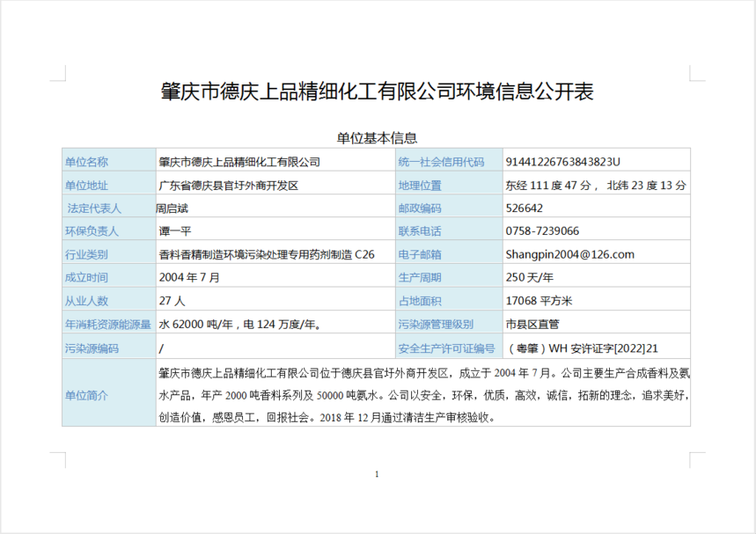Image resolution: width=756 pixels, height=534 pixels.
Task: Select the founding date 2004 年 7 月 cell
Action: (x=189, y=277)
